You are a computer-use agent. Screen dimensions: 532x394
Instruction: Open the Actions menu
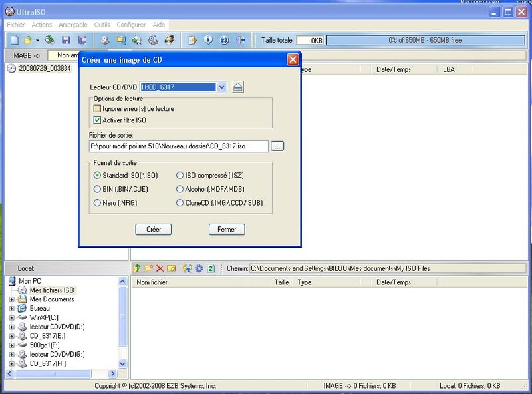click(x=42, y=25)
